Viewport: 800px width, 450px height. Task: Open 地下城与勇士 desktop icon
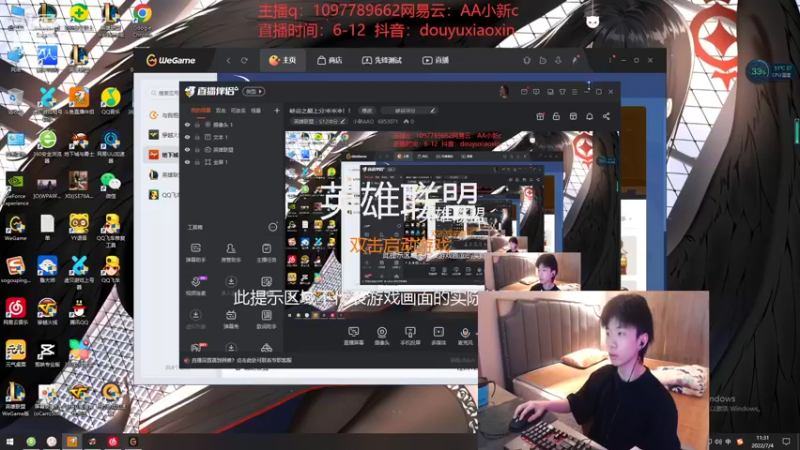(x=79, y=144)
